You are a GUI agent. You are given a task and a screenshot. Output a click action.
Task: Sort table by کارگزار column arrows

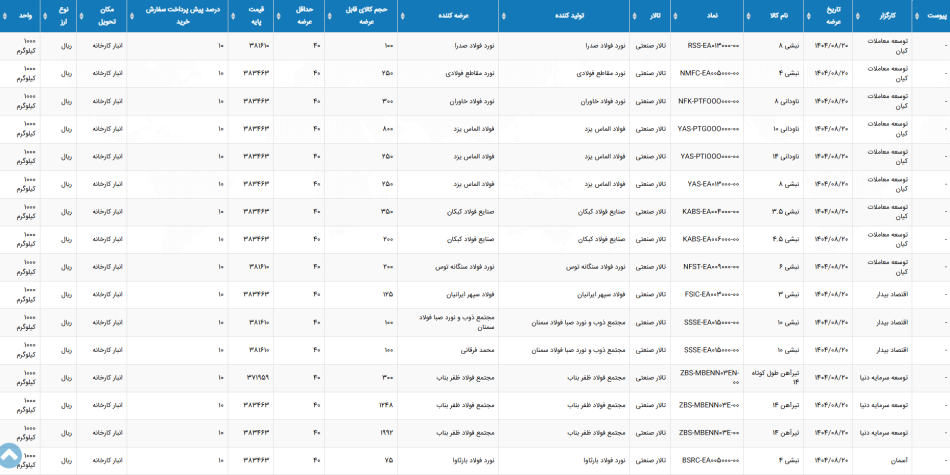click(857, 16)
